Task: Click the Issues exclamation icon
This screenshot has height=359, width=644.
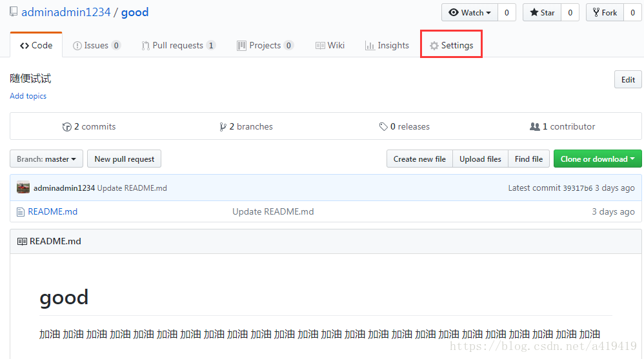Action: click(77, 46)
